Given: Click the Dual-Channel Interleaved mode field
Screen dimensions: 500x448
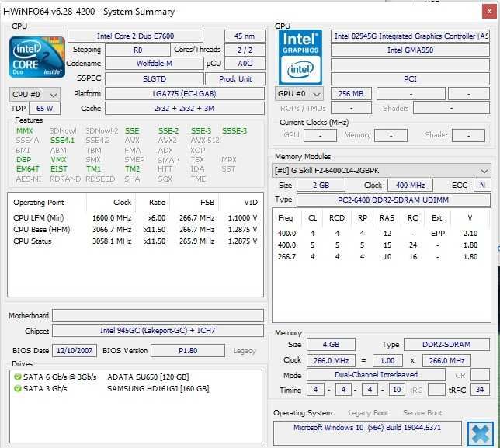Looking at the screenshot, I should click(376, 375).
